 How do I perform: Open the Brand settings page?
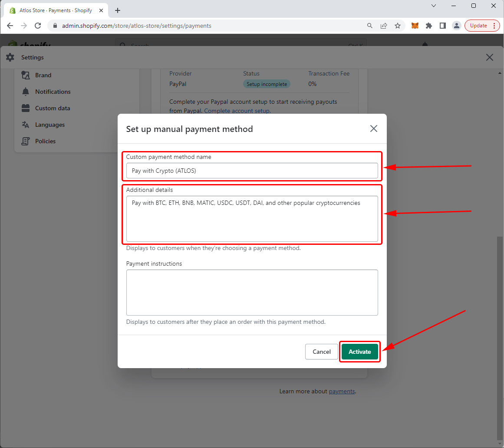[43, 75]
